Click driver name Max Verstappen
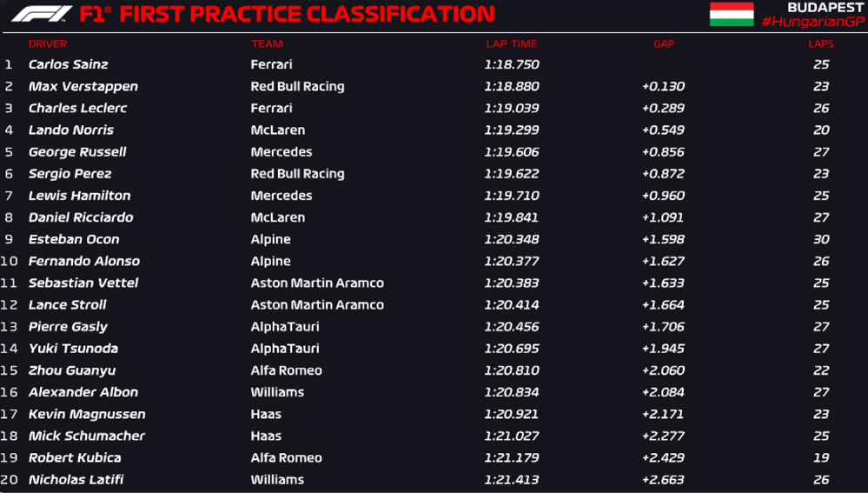Screen dimensions: 868x493 (83, 86)
